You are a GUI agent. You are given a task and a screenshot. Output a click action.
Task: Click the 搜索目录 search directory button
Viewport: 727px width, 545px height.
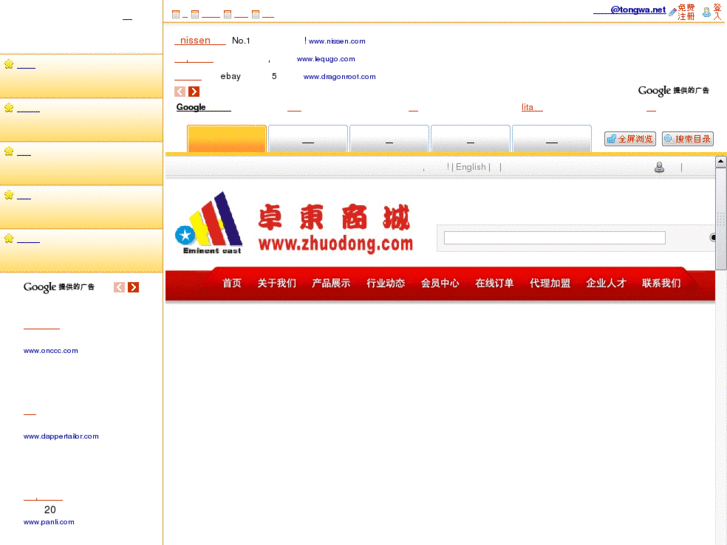[x=688, y=139]
